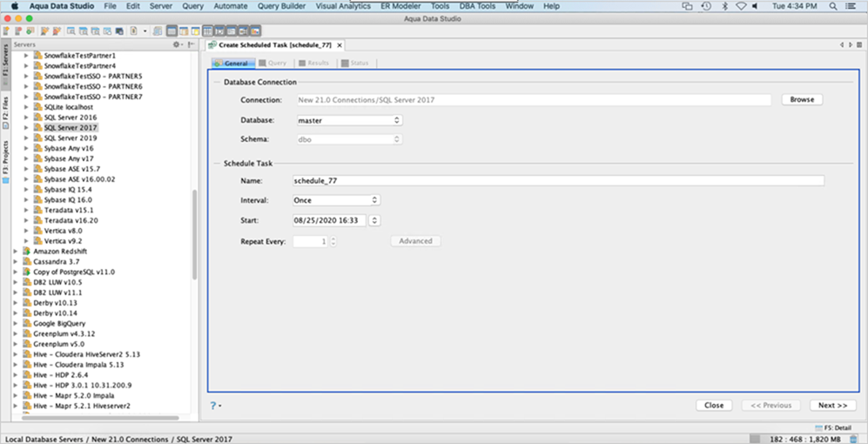Click the Next >> button
868x444 pixels.
coord(833,405)
